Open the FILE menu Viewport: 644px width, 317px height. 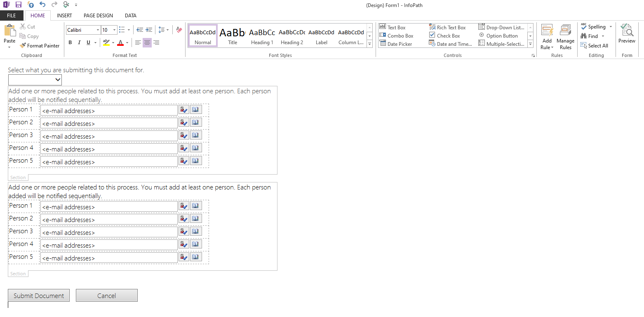pyautogui.click(x=12, y=15)
